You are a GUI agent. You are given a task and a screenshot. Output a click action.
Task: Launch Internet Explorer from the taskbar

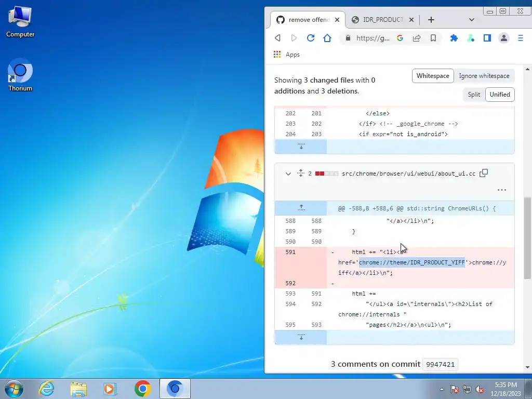tap(46, 389)
